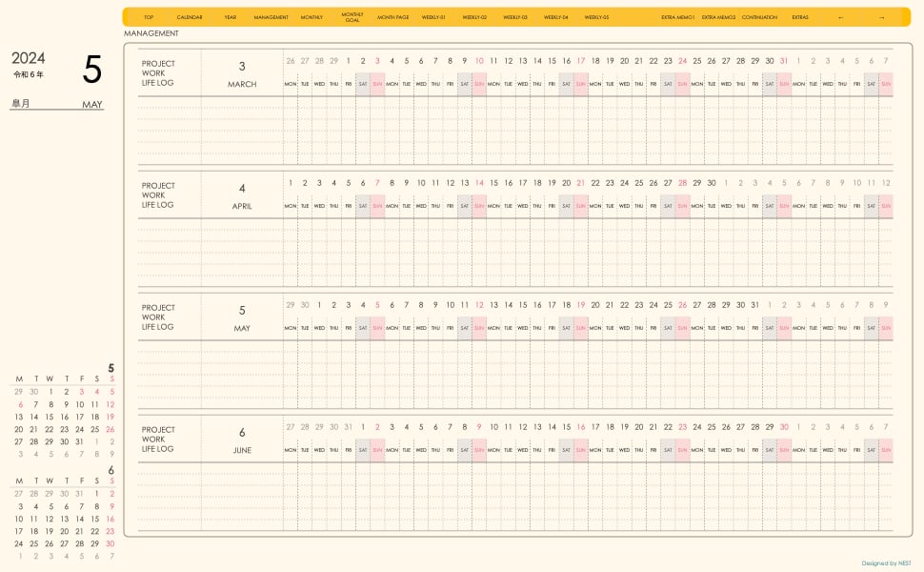The image size is (924, 572).
Task: Click the large month number 5 header
Action: pos(92,70)
